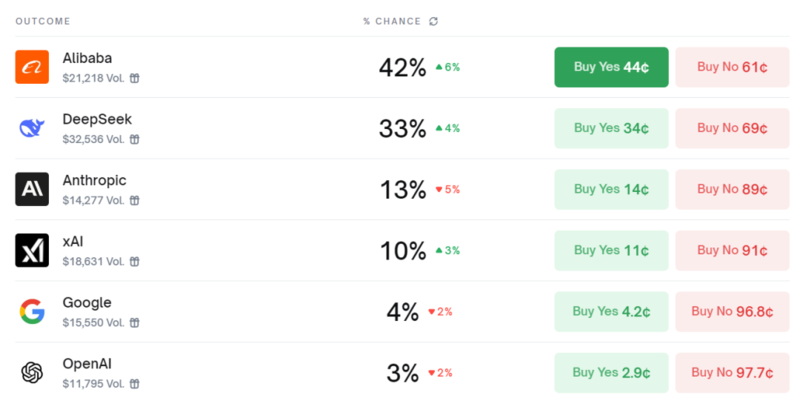The height and width of the screenshot is (401, 800).
Task: Buy Yes on xAI at 11¢
Action: tap(611, 250)
